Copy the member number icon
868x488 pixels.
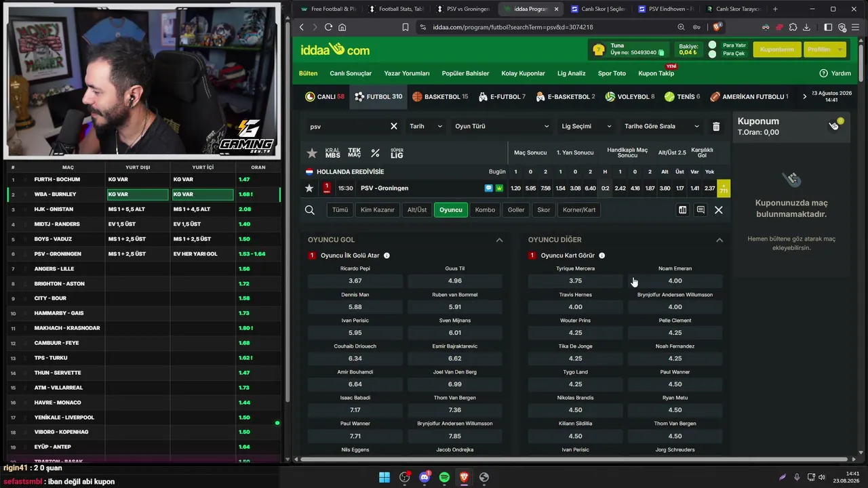coord(661,52)
